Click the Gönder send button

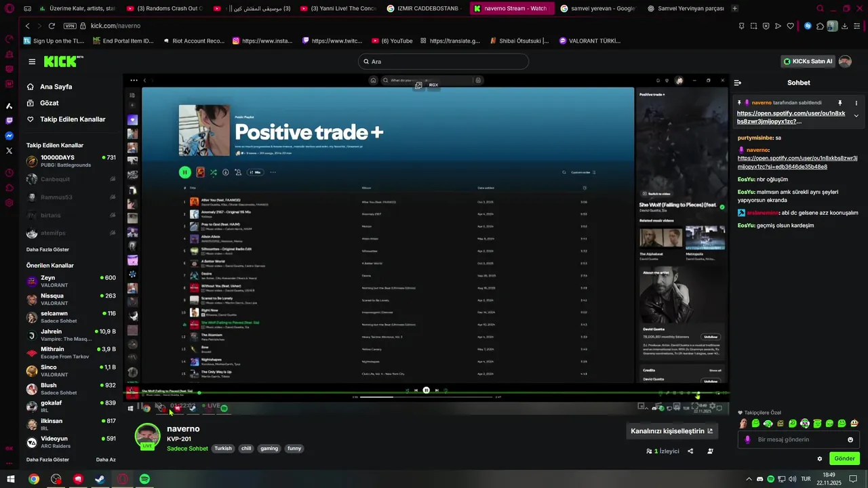pyautogui.click(x=844, y=459)
